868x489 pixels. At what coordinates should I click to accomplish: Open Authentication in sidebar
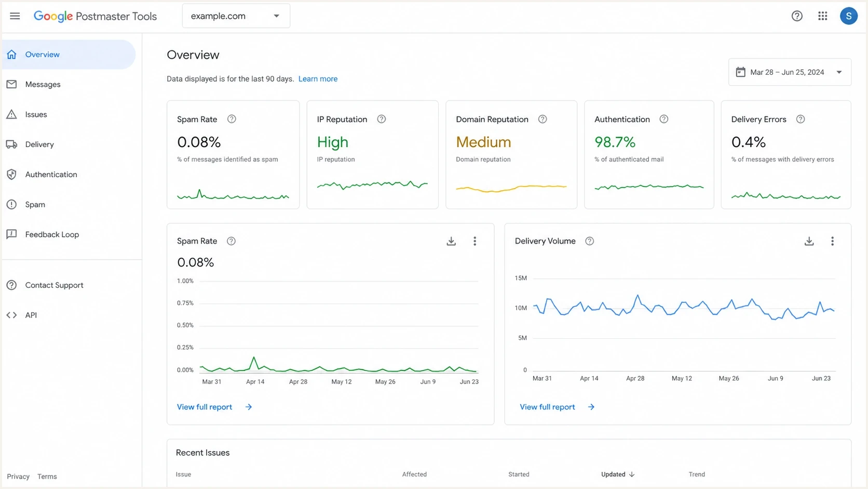point(68,175)
